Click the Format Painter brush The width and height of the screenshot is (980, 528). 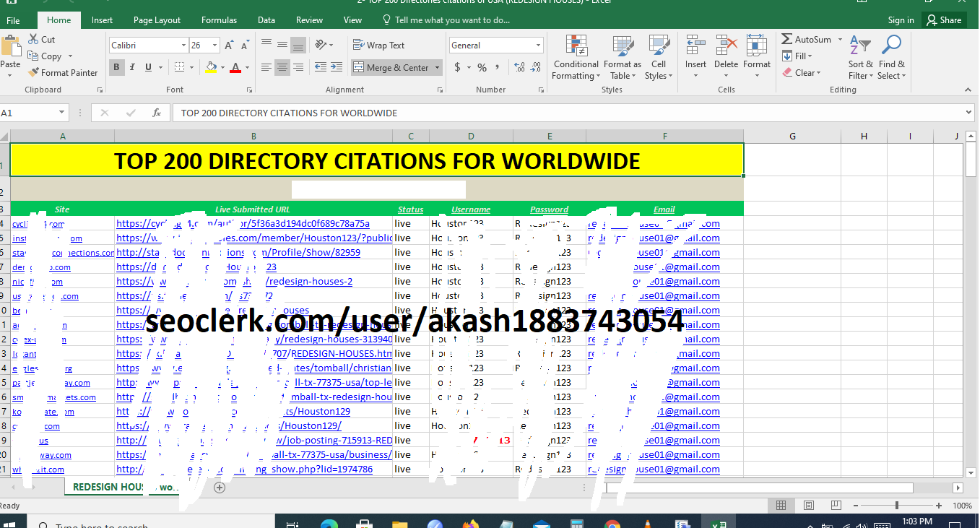pos(34,72)
